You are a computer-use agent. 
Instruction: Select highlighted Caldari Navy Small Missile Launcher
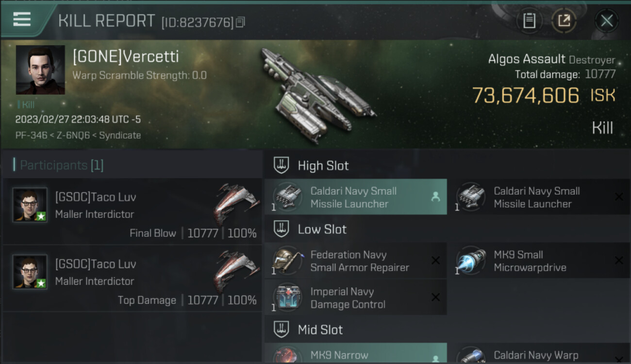356,197
